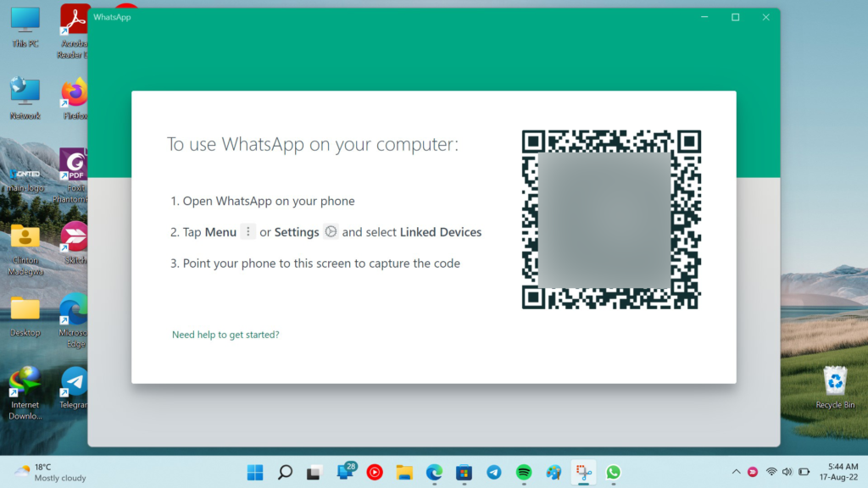Click the WhatsApp icon in the taskbar
The image size is (868, 488).
[x=614, y=473]
